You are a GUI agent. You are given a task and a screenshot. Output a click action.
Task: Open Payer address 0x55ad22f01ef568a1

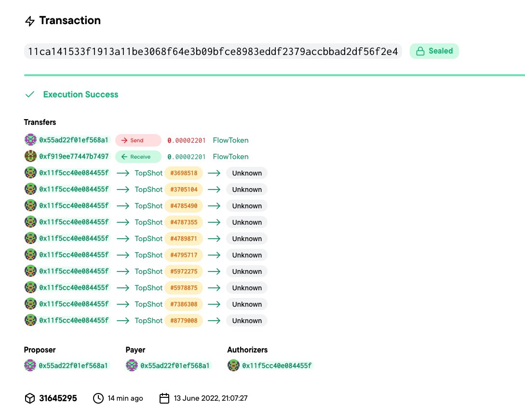click(x=175, y=366)
